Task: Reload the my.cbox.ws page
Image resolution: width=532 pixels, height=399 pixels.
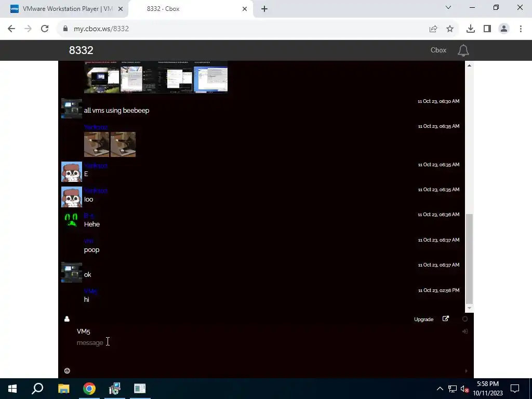Action: tap(45, 29)
